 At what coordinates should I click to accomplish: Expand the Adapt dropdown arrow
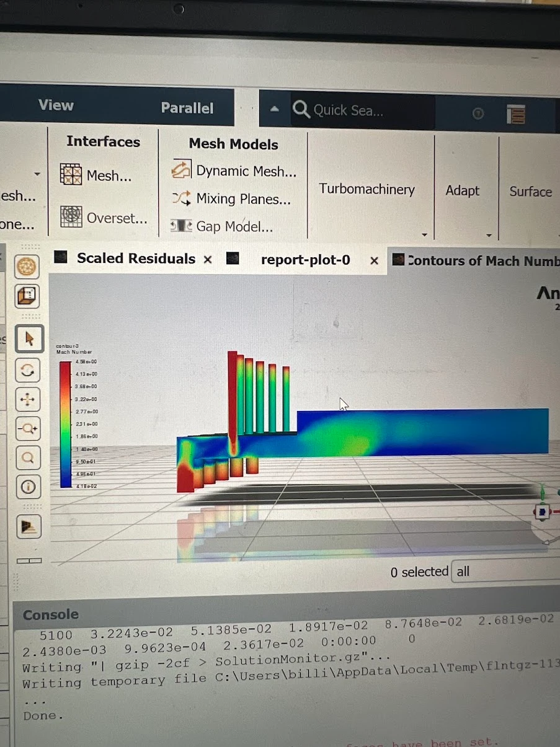pos(489,236)
